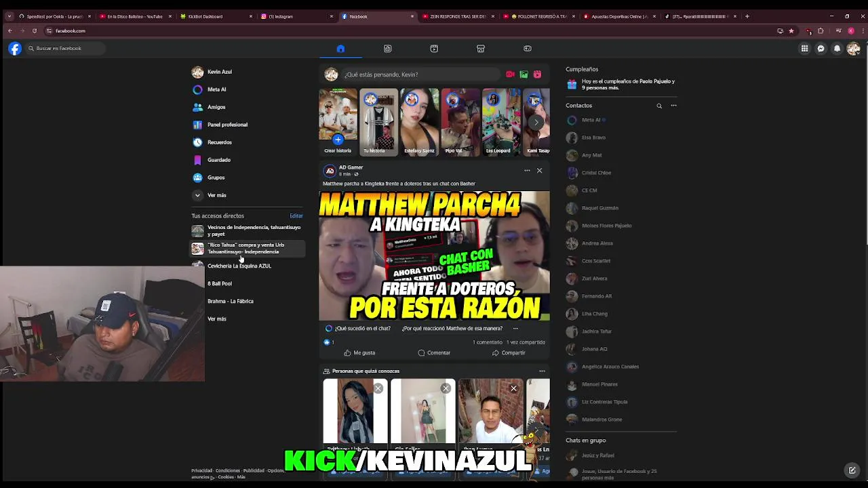Image resolution: width=868 pixels, height=488 pixels.
Task: Open Meta AI in left sidebar
Action: [247, 89]
